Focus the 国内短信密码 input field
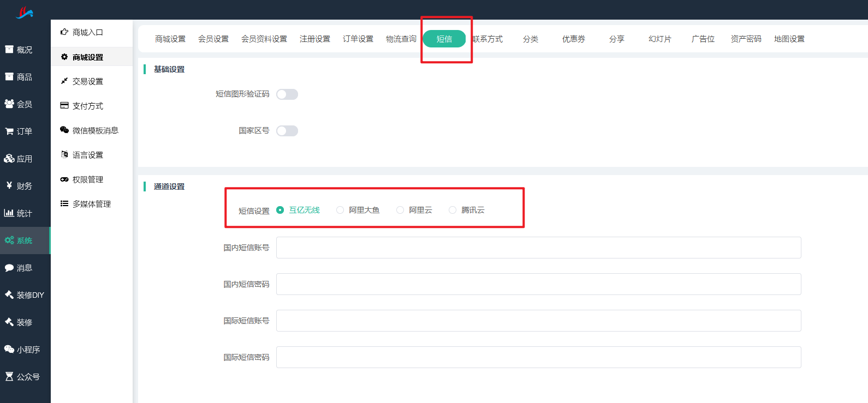 point(539,284)
